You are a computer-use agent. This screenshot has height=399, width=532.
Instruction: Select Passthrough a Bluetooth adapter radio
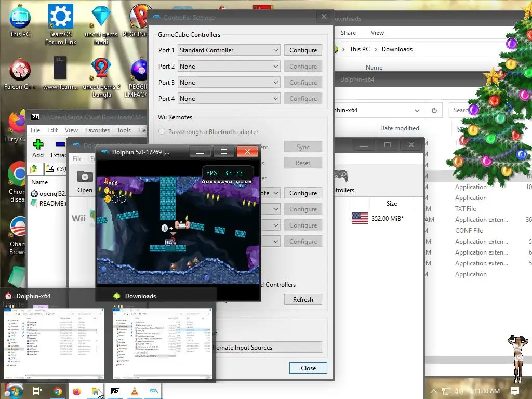tap(162, 131)
